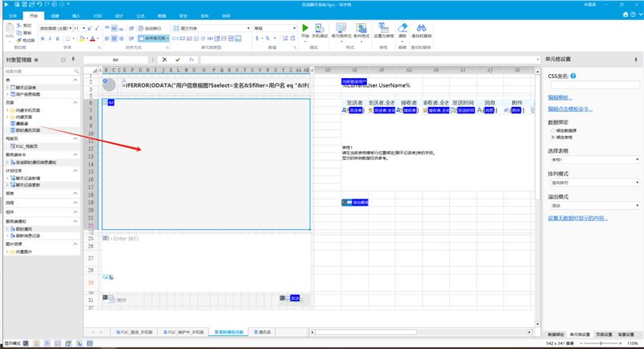Click pin icon of Object Manager panel

tap(73, 60)
